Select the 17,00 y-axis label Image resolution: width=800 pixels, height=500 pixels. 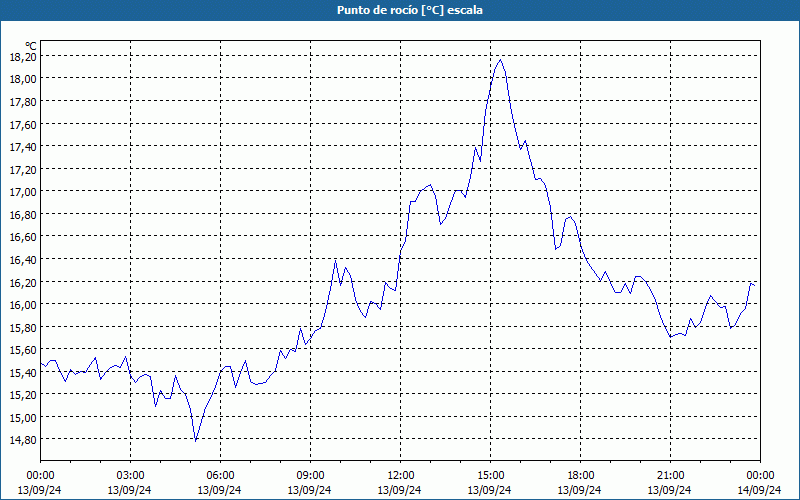click(23, 192)
